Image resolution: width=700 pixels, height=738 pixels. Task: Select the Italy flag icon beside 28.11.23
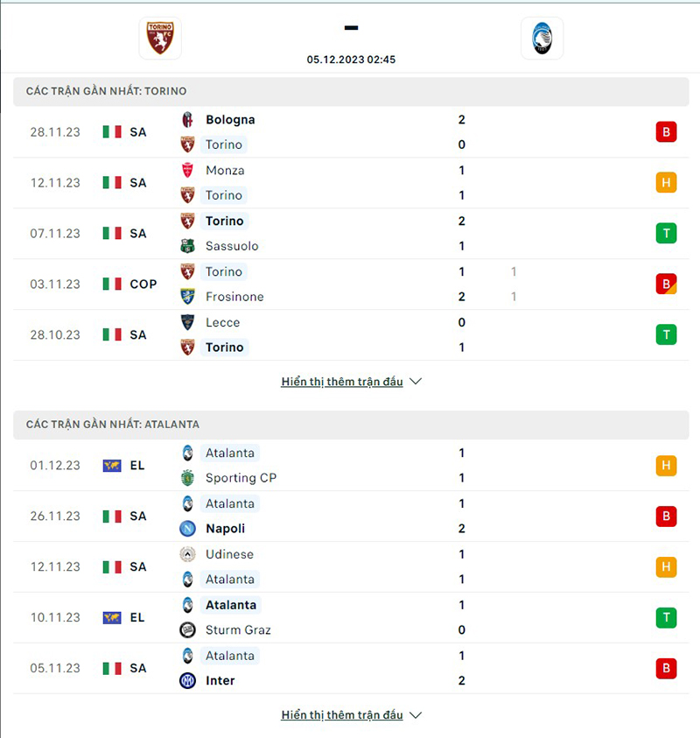pyautogui.click(x=111, y=131)
